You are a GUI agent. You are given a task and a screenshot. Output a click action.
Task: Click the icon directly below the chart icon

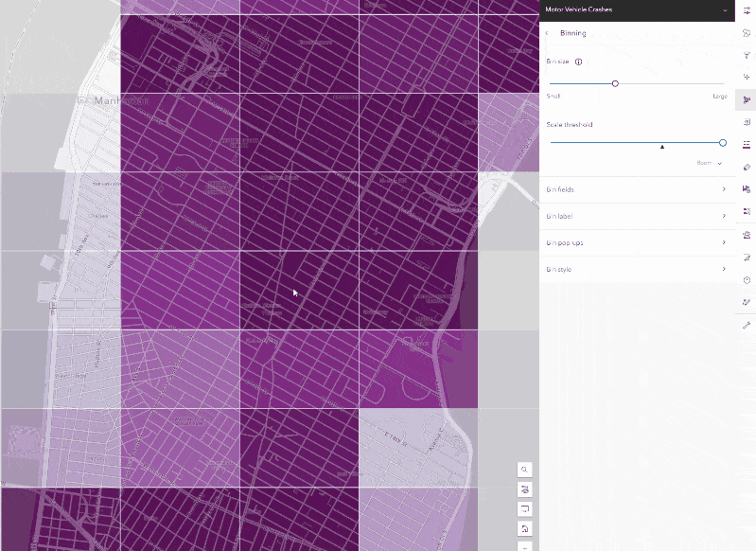(747, 211)
